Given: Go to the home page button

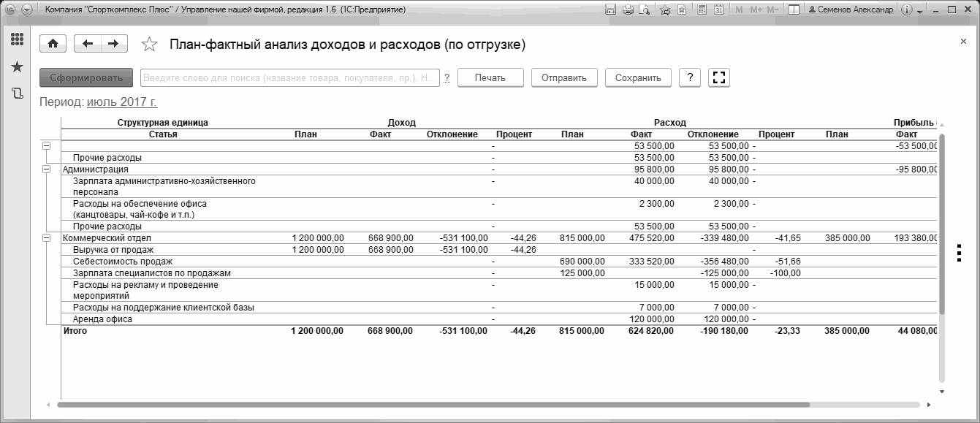Looking at the screenshot, I should (x=52, y=44).
